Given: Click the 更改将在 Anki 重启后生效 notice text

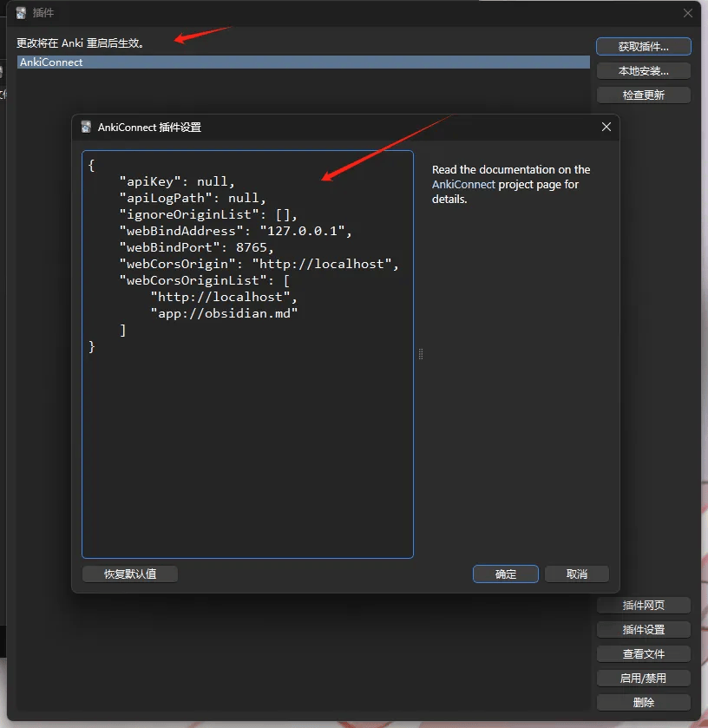Looking at the screenshot, I should pyautogui.click(x=82, y=43).
